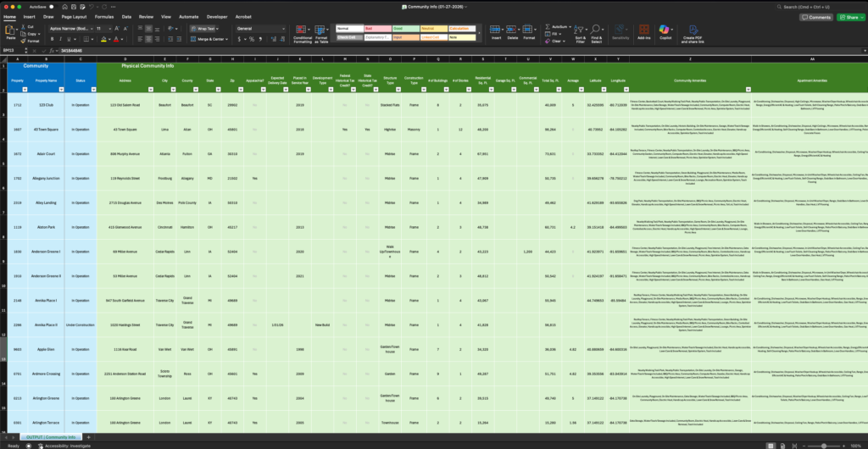This screenshot has width=868, height=449.
Task: Open the Page Layout ribbon tab
Action: click(x=73, y=16)
